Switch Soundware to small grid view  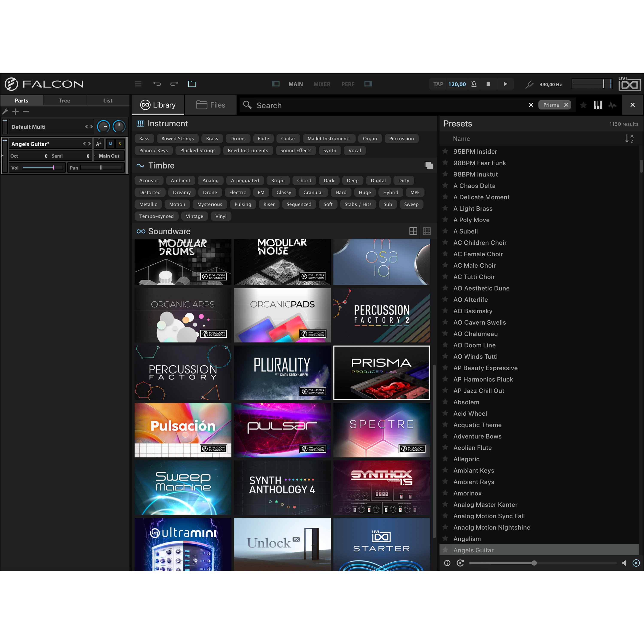click(427, 231)
